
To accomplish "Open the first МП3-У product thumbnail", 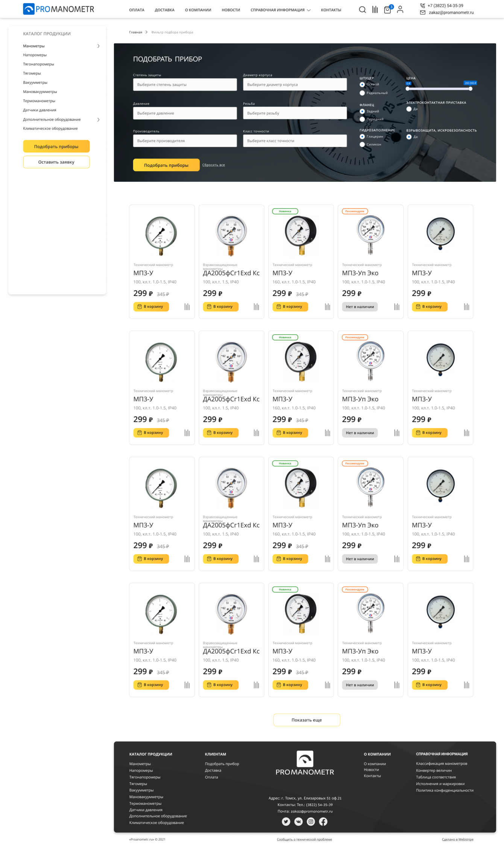I will coord(161,233).
